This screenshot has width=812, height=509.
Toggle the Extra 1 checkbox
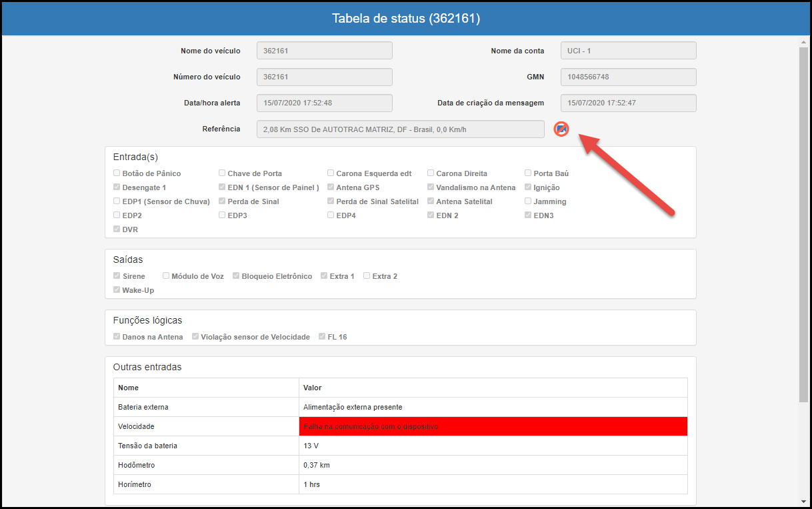pyautogui.click(x=324, y=276)
